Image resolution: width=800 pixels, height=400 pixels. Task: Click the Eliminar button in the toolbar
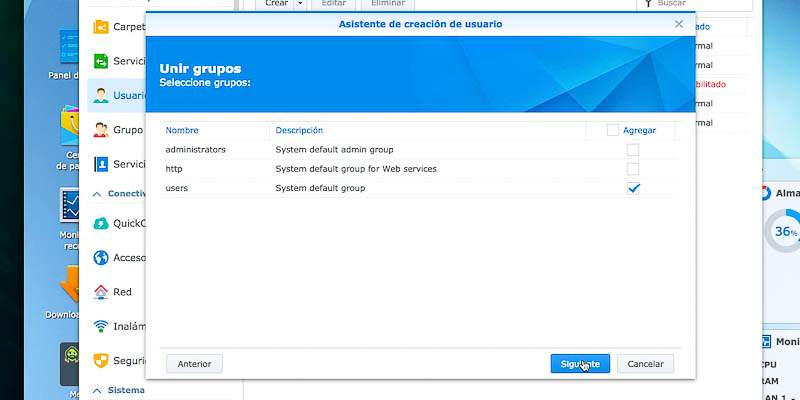click(388, 4)
